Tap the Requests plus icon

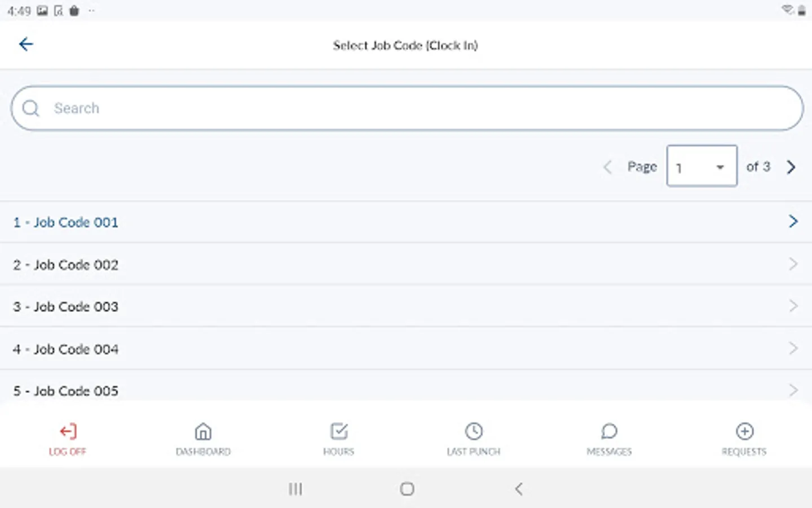pos(744,432)
